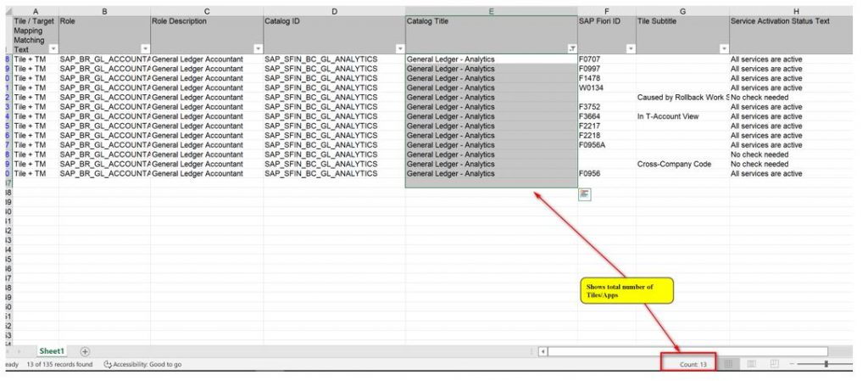Select column B header
868x381 pixels.
click(x=104, y=11)
